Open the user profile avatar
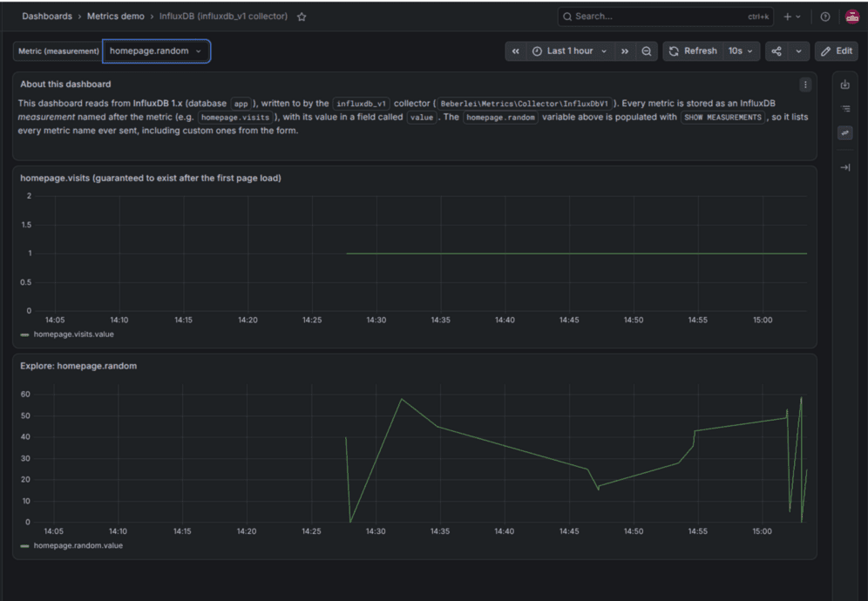The width and height of the screenshot is (868, 601). (852, 17)
